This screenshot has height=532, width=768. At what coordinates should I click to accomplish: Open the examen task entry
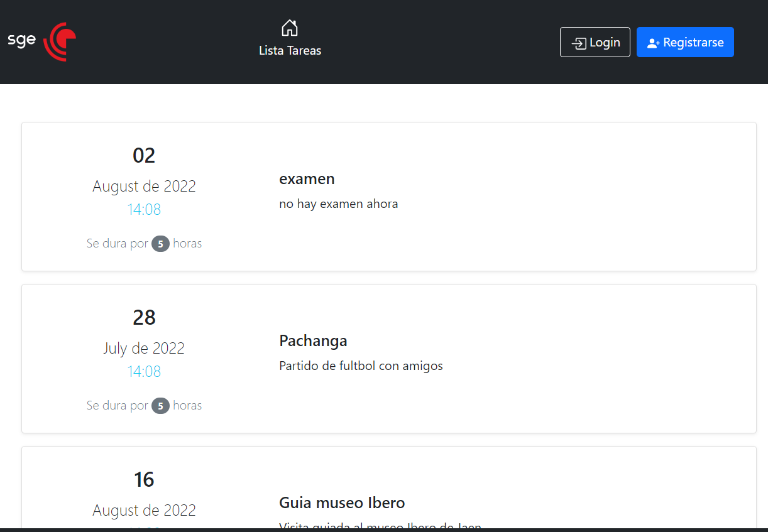point(307,178)
